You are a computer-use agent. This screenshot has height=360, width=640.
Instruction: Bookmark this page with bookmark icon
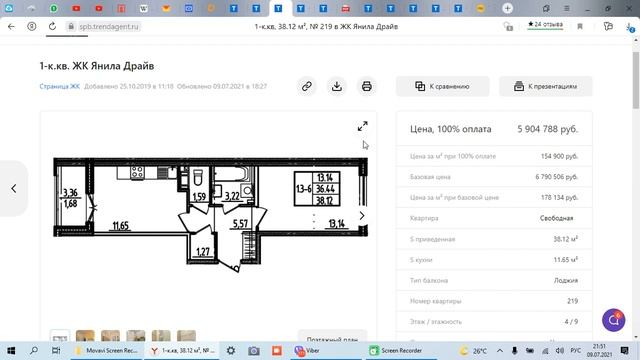click(580, 27)
